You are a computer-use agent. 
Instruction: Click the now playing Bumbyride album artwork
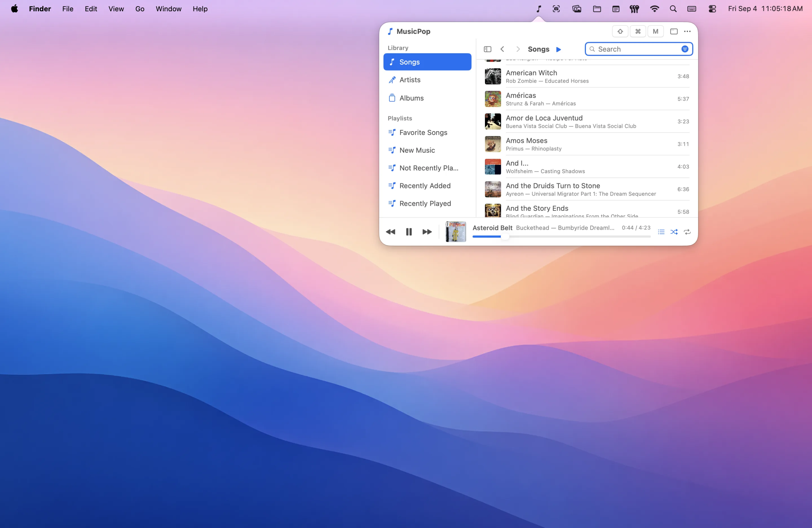tap(455, 232)
